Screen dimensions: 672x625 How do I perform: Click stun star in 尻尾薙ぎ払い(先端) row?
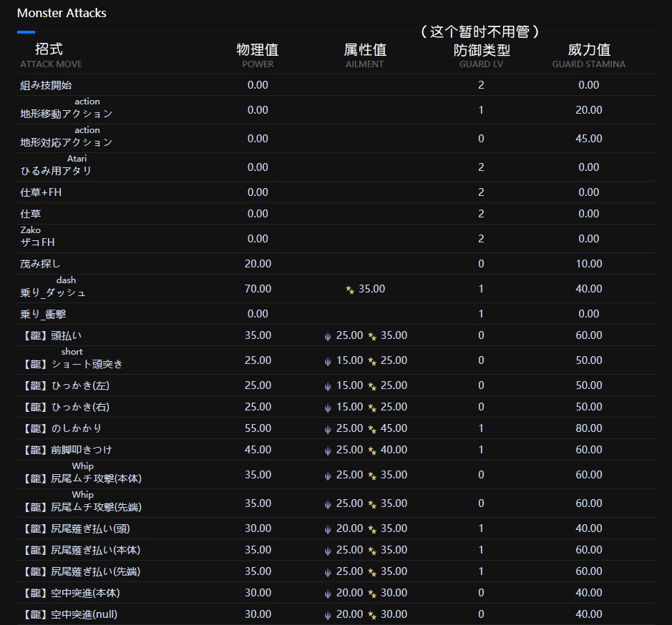pyautogui.click(x=372, y=572)
